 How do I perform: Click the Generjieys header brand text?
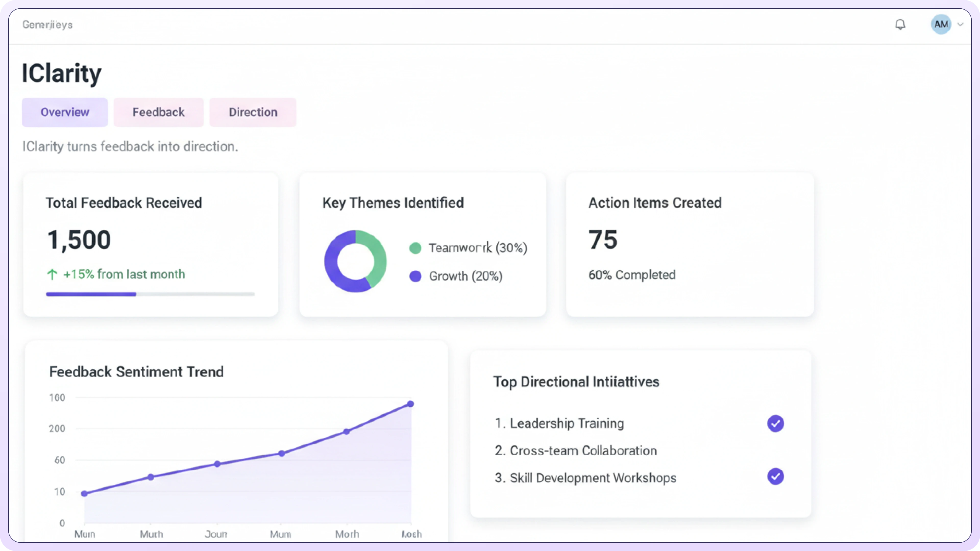click(47, 25)
